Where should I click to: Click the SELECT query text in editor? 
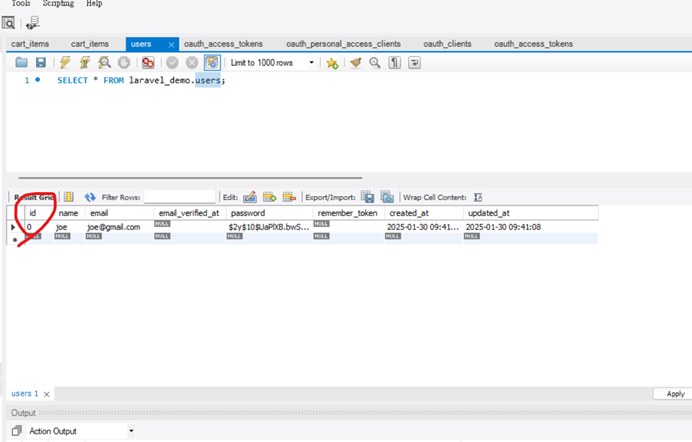pyautogui.click(x=141, y=80)
